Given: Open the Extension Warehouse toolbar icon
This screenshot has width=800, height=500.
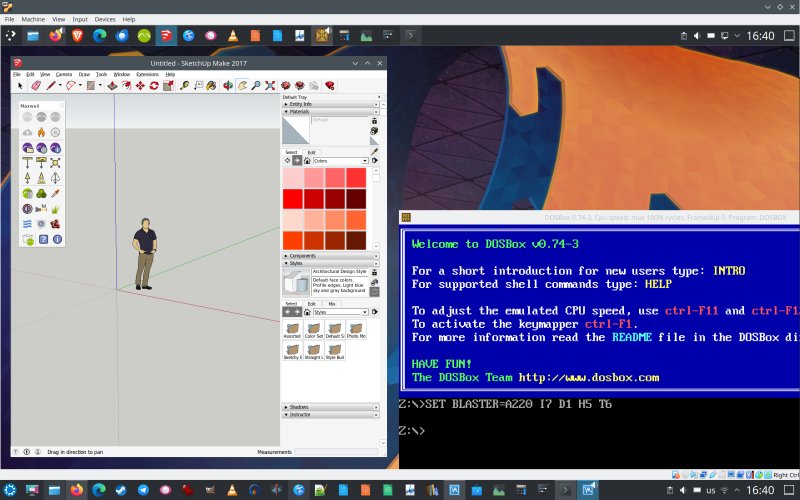Looking at the screenshot, I should coord(300,86).
